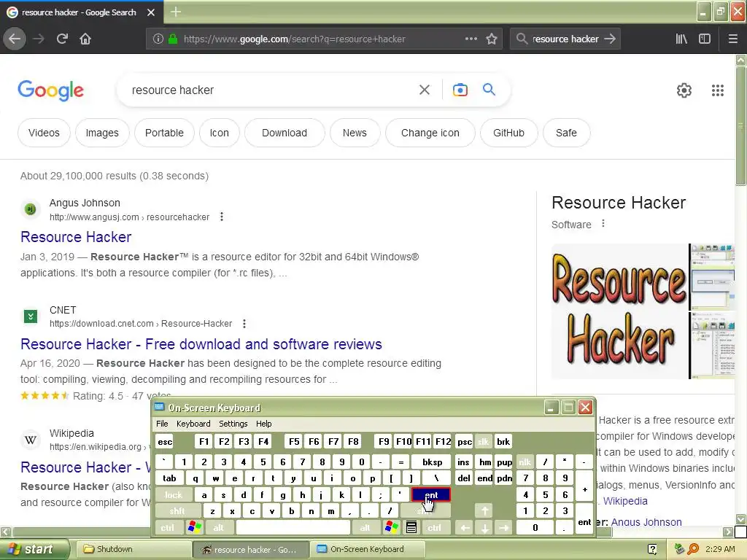Open the Firefox hamburger menu

tap(733, 39)
